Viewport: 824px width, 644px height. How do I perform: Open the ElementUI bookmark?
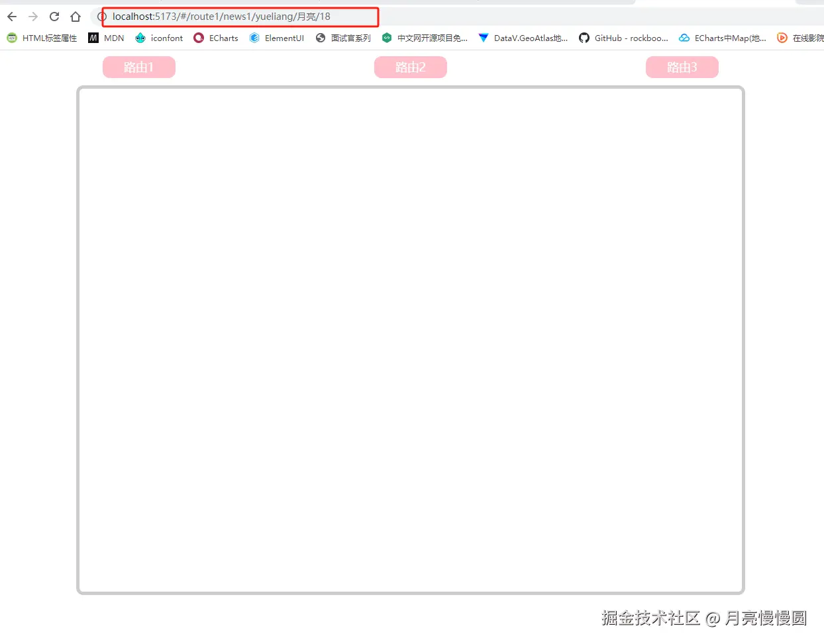tap(277, 38)
